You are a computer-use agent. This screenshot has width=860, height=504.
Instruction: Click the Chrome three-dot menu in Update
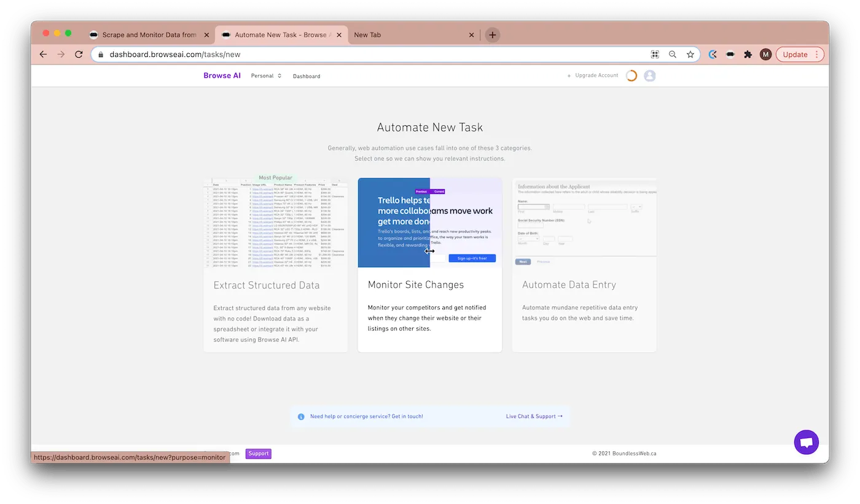[x=816, y=55]
